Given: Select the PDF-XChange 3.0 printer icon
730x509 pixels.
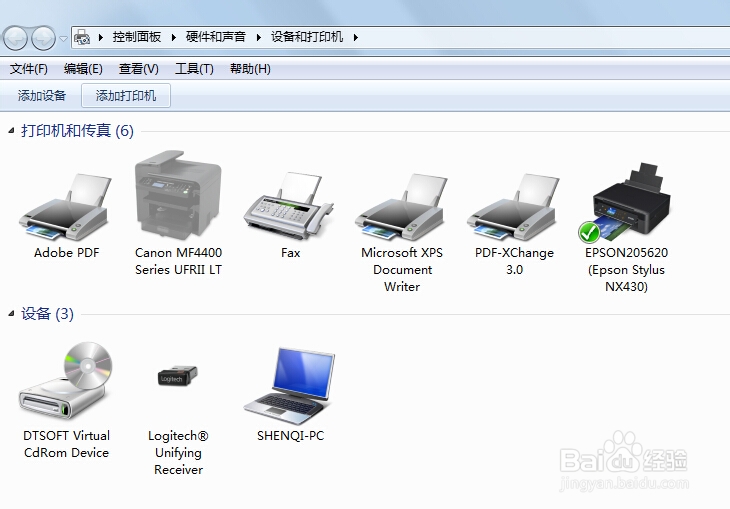Looking at the screenshot, I should tap(514, 206).
